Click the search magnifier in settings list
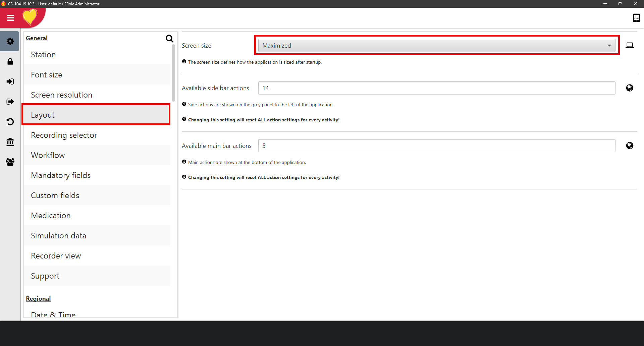 [169, 39]
